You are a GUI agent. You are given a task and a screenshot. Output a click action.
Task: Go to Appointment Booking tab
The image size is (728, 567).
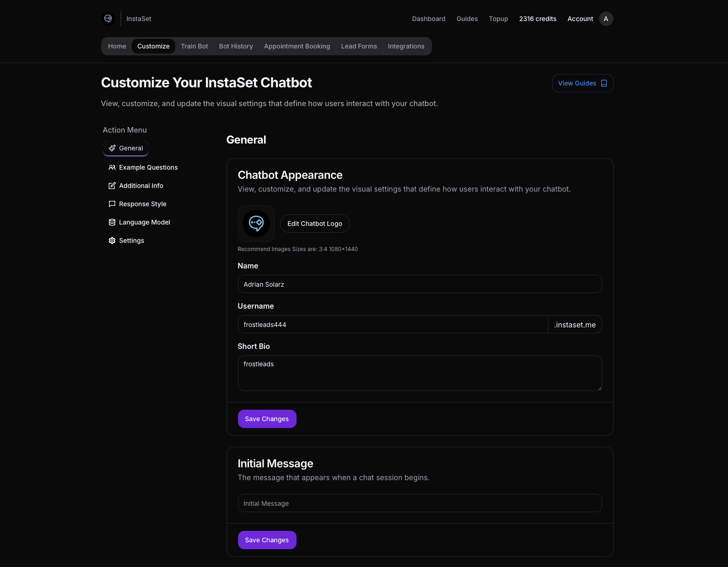coord(297,46)
